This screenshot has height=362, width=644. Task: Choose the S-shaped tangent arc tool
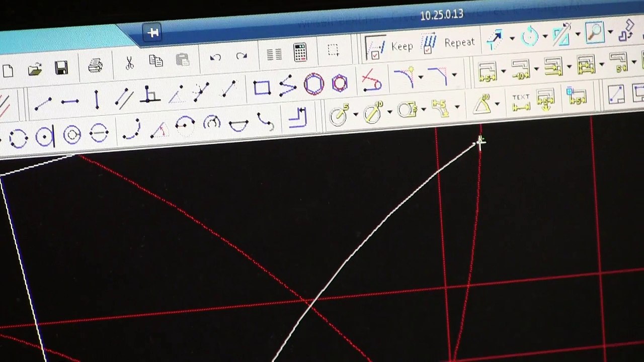click(x=265, y=121)
